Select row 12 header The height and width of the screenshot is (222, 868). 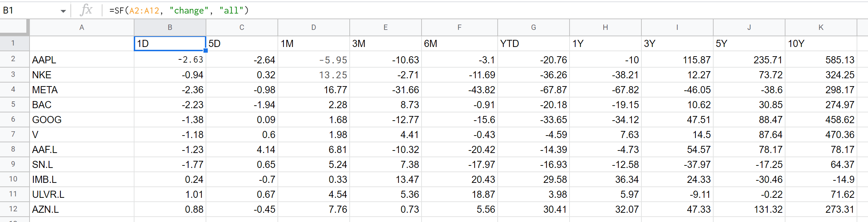13,209
